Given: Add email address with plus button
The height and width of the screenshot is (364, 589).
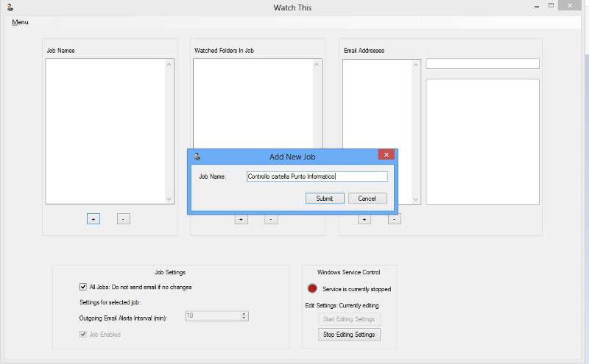Looking at the screenshot, I should [x=364, y=218].
